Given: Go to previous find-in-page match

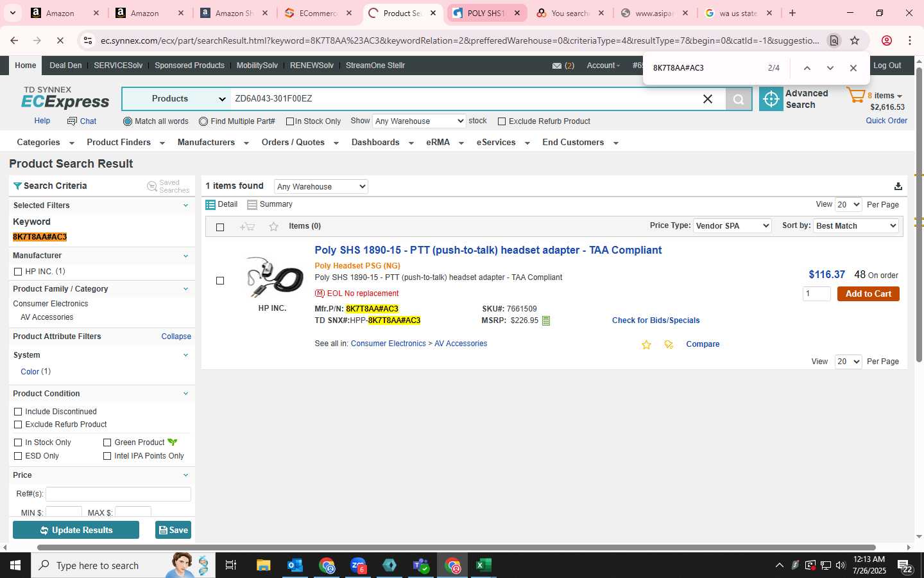Looking at the screenshot, I should point(807,68).
